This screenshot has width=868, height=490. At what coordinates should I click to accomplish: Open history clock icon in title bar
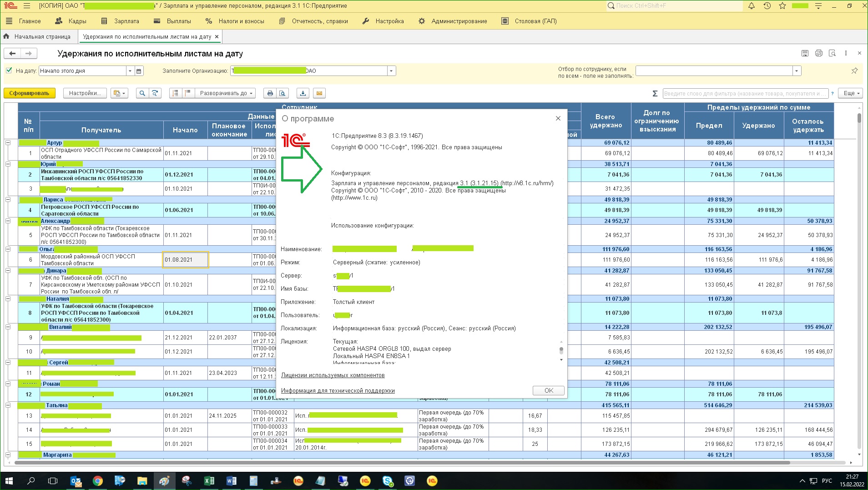pyautogui.click(x=767, y=6)
